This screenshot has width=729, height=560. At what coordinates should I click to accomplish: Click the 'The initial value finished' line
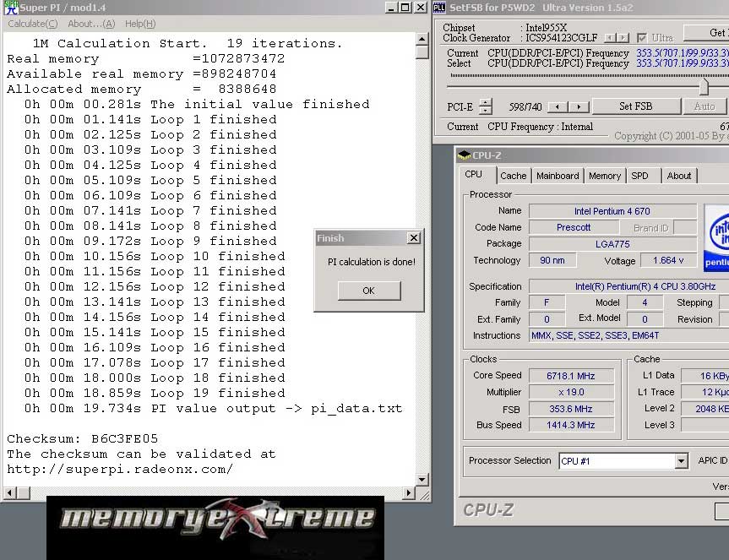(x=197, y=104)
